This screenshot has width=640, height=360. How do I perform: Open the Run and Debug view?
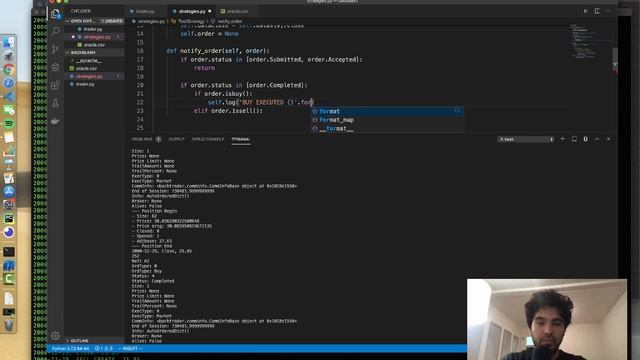click(x=56, y=67)
